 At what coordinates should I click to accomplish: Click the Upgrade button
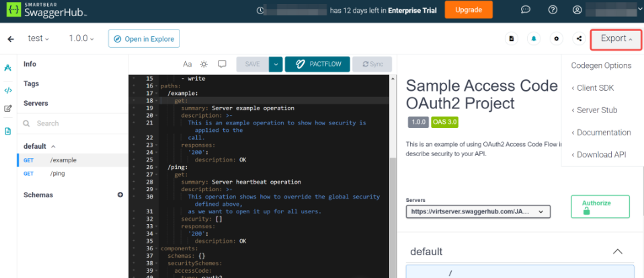click(469, 10)
